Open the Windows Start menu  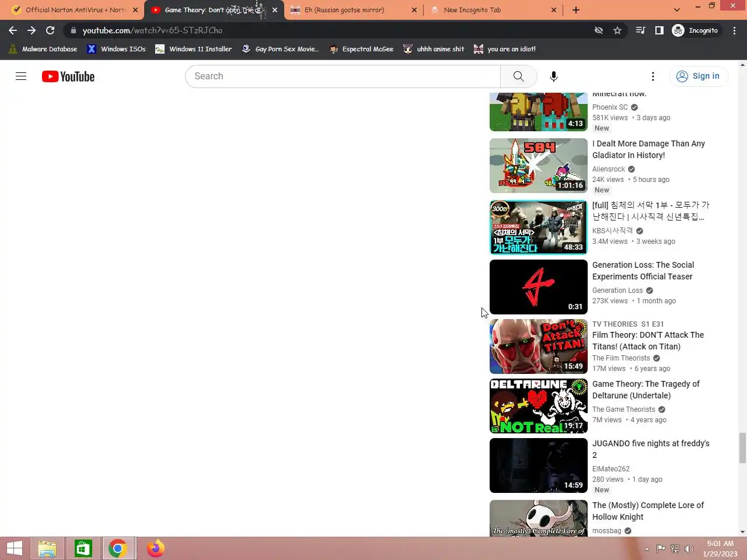coord(15,548)
